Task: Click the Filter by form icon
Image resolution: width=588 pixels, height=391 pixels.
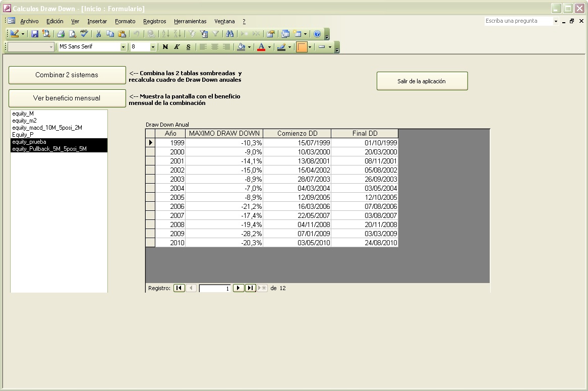Action: (x=204, y=34)
